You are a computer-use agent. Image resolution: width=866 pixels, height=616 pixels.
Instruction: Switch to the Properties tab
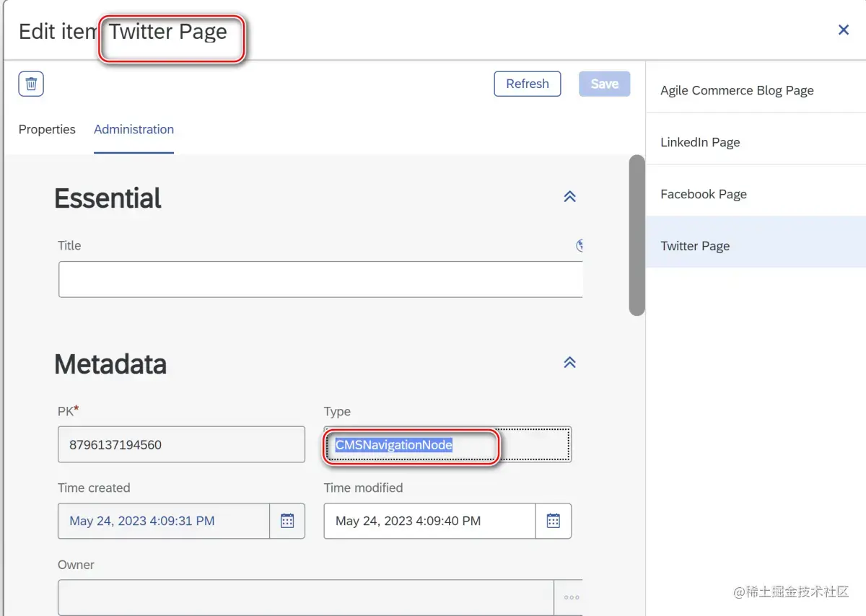pos(47,130)
